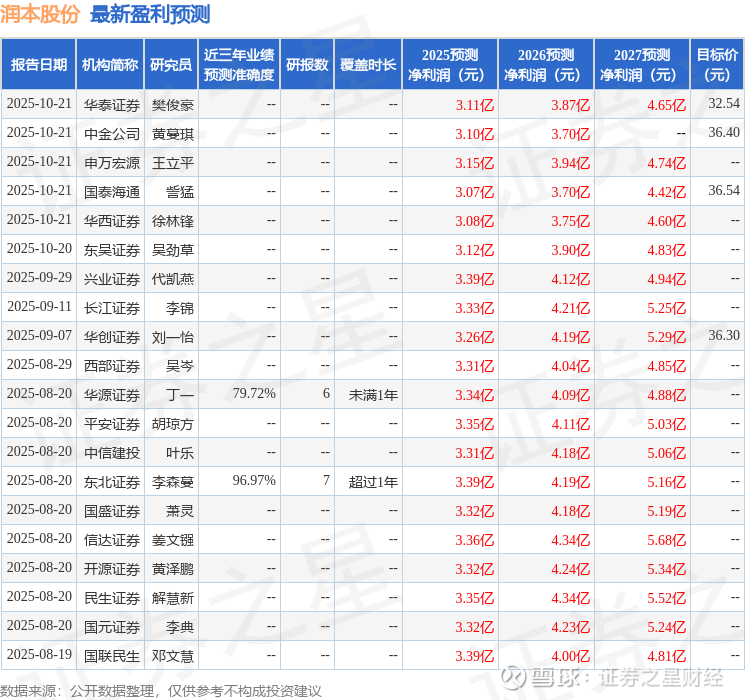Click analyst name 黄蔓琪
This screenshot has width=745, height=700.
172,134
